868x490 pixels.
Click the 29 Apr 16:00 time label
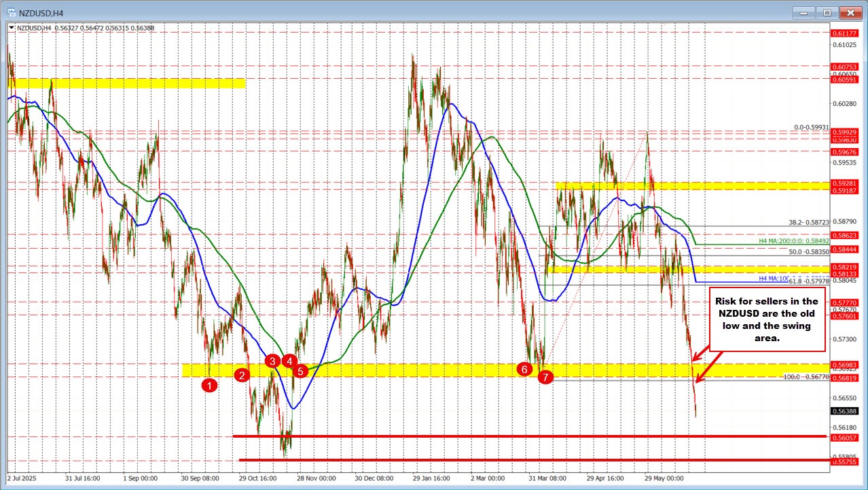607,478
